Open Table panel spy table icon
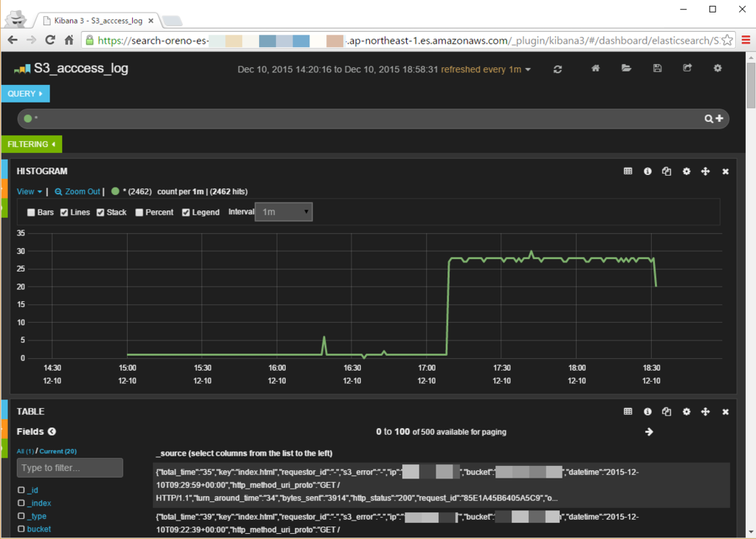This screenshot has width=756, height=539. [x=628, y=412]
